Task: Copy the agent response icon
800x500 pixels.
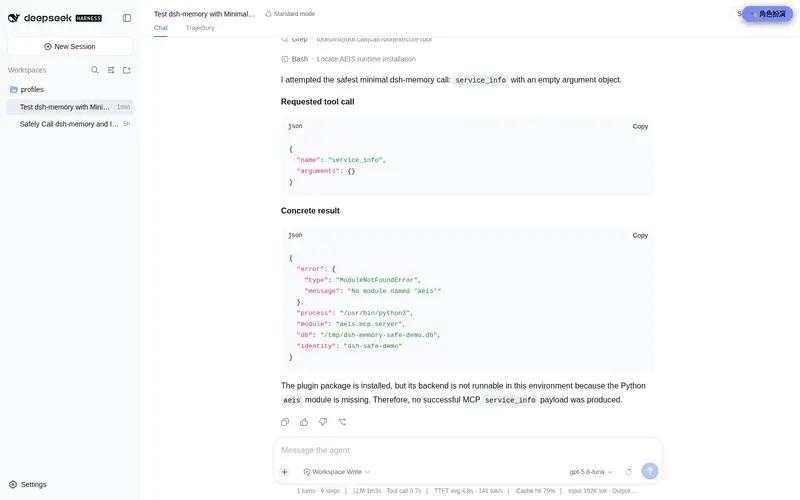Action: point(285,422)
